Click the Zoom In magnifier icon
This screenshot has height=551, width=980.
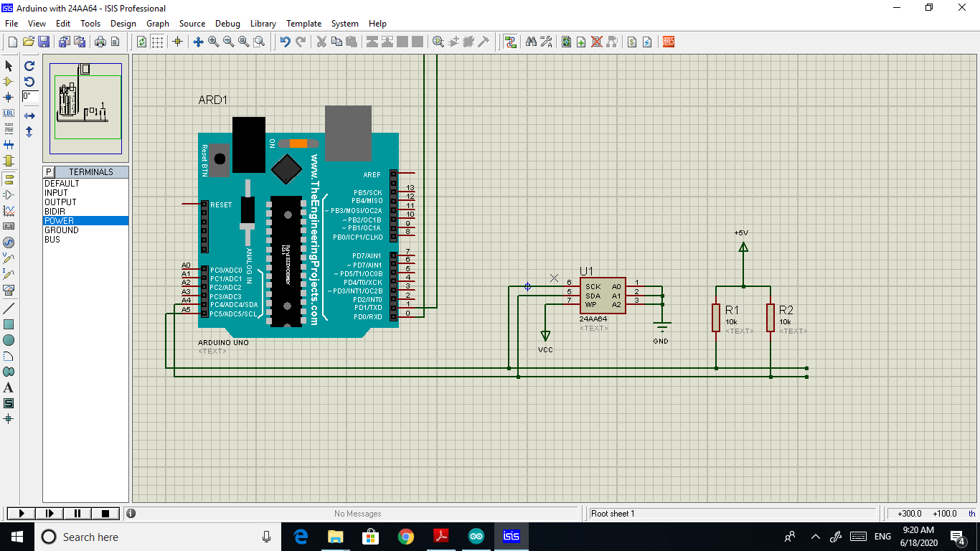point(213,42)
